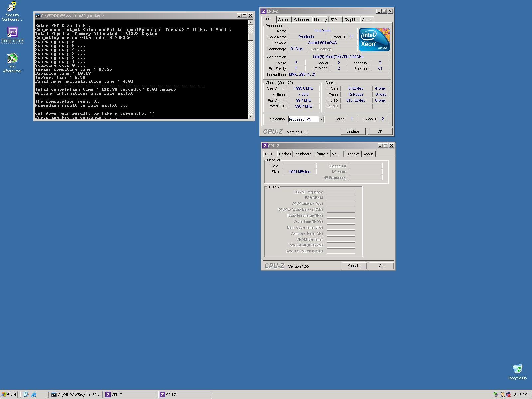The image size is (532, 399).
Task: Click first system tray icon
Action: 496,395
